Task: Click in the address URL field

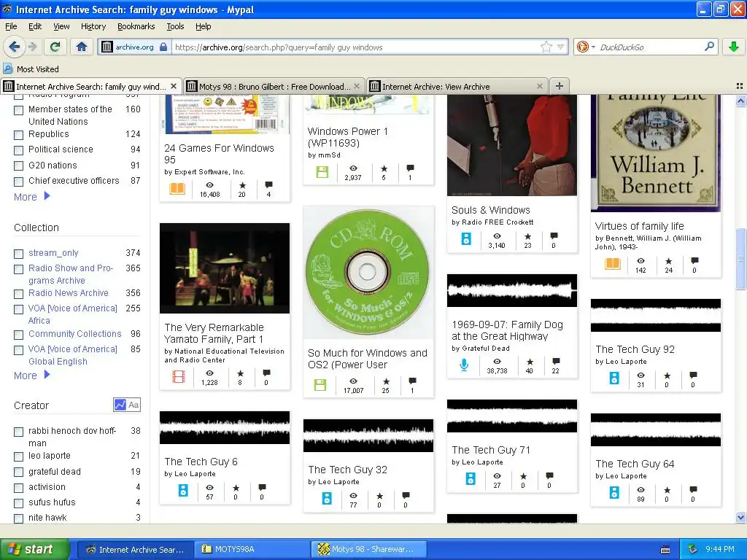Action: click(x=355, y=47)
